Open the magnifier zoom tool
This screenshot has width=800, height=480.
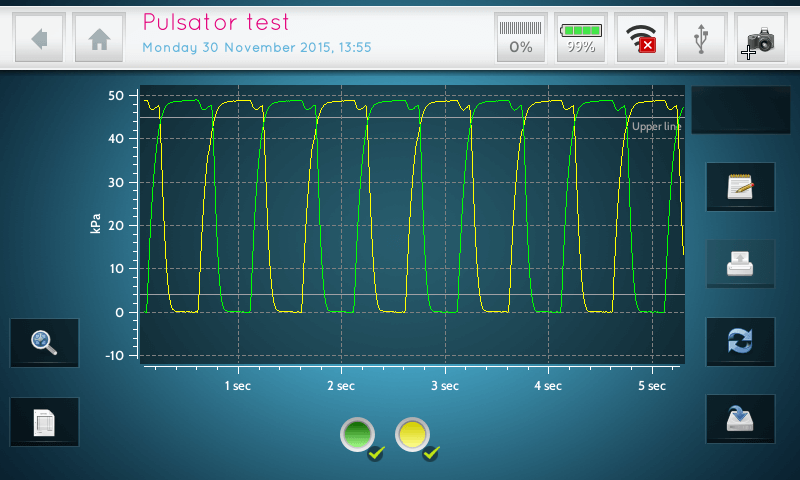coord(44,343)
